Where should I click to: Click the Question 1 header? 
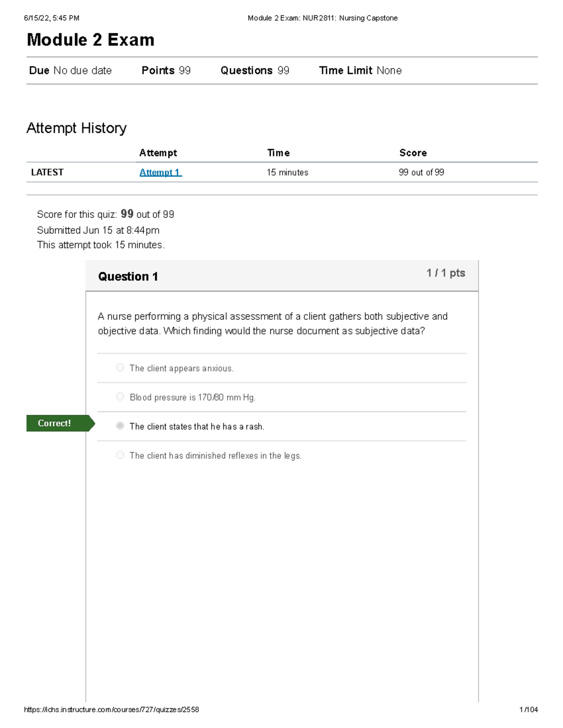click(128, 277)
